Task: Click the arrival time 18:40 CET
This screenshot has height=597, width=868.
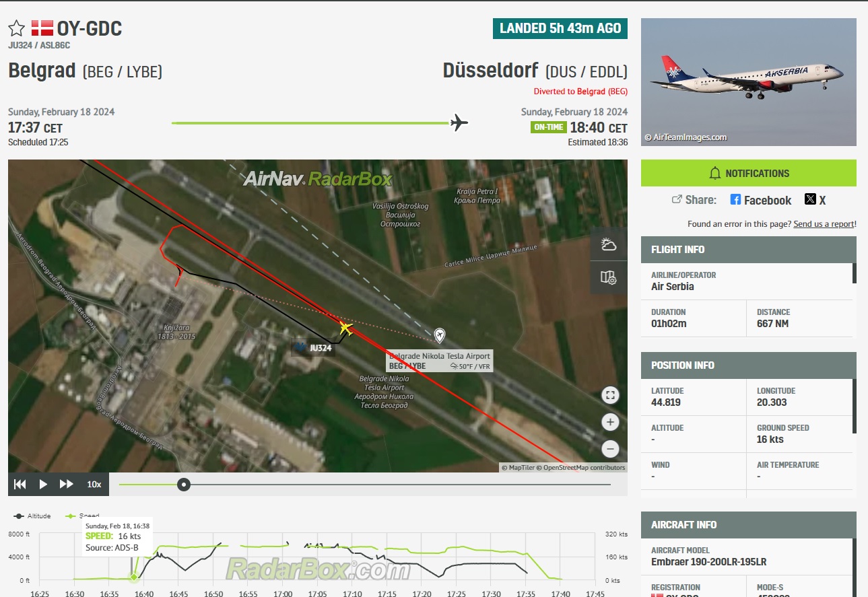Action: click(x=599, y=127)
